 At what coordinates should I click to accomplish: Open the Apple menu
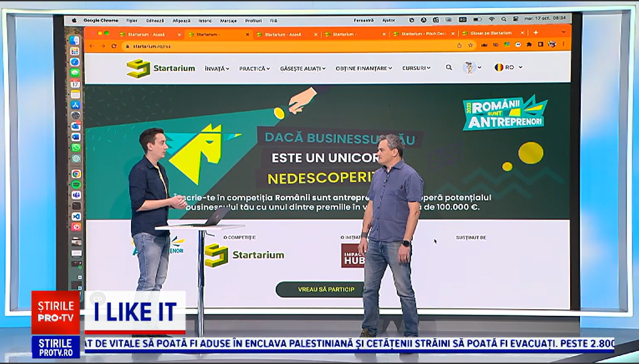tap(74, 20)
